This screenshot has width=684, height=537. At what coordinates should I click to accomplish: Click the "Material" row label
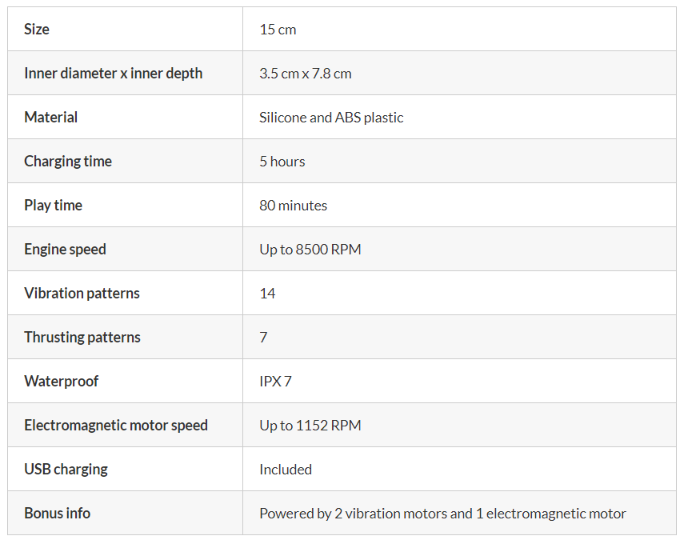tap(51, 117)
